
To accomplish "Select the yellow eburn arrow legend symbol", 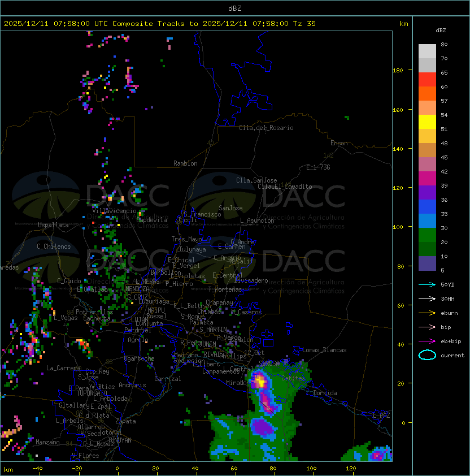I will 427,313.
